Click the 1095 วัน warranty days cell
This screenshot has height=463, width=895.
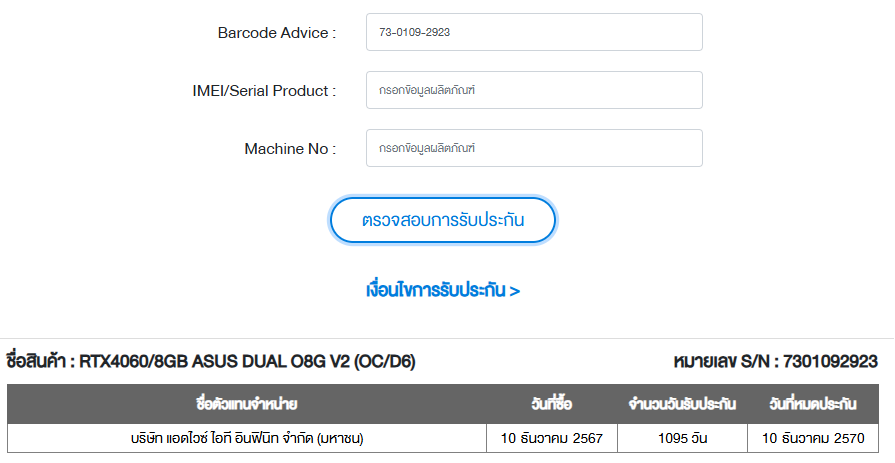[x=682, y=438]
